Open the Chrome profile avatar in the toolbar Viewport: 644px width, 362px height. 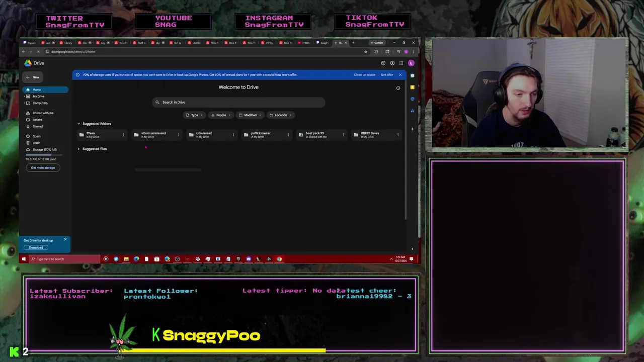coord(406,52)
